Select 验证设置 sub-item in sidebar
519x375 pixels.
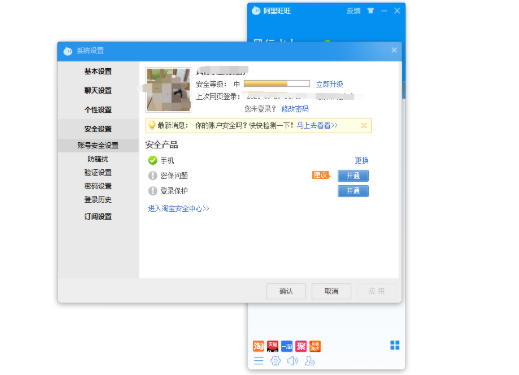98,173
